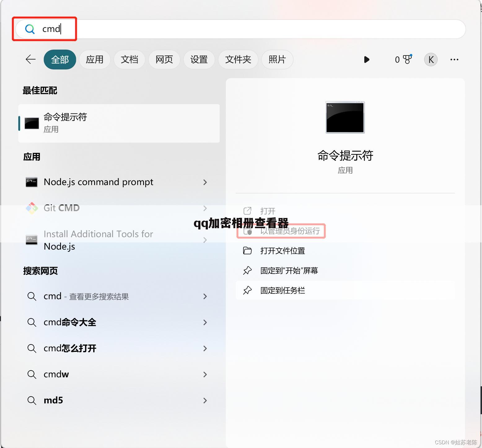This screenshot has height=448, width=482.
Task: Click search icon beside cmd命令大全
Action: click(x=32, y=322)
